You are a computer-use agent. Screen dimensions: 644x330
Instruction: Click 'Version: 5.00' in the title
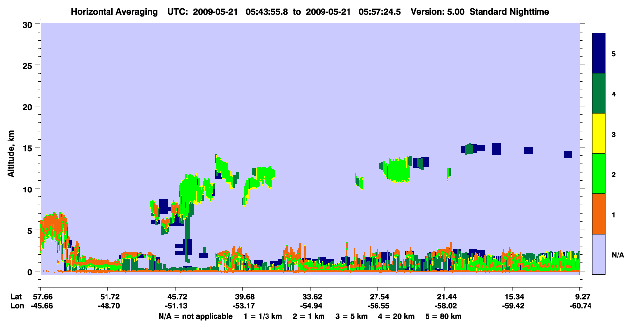(437, 12)
